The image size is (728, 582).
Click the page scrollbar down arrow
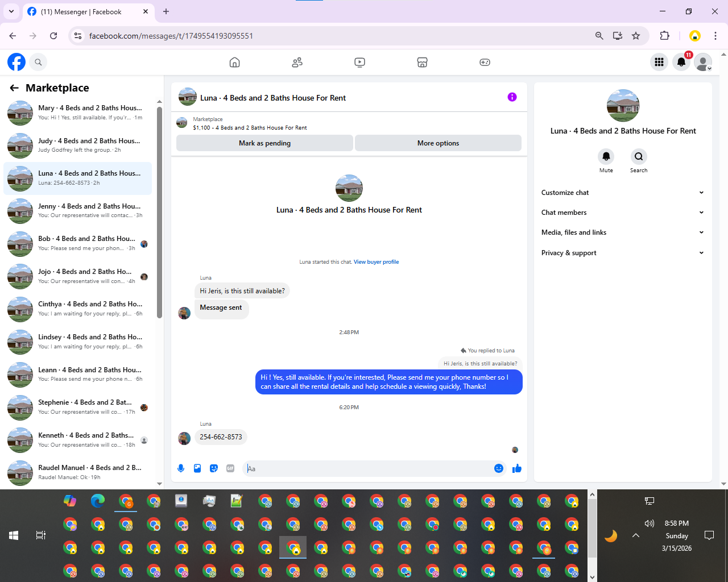pyautogui.click(x=723, y=484)
